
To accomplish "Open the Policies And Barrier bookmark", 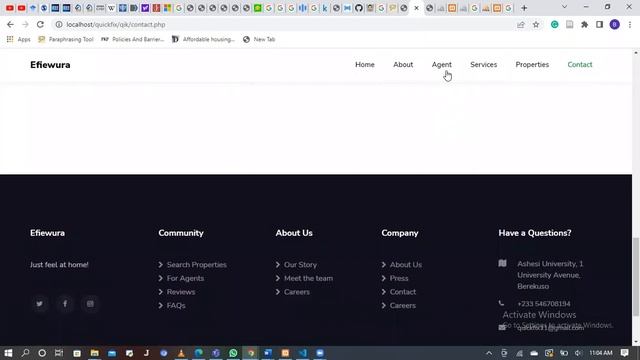I will (x=132, y=39).
